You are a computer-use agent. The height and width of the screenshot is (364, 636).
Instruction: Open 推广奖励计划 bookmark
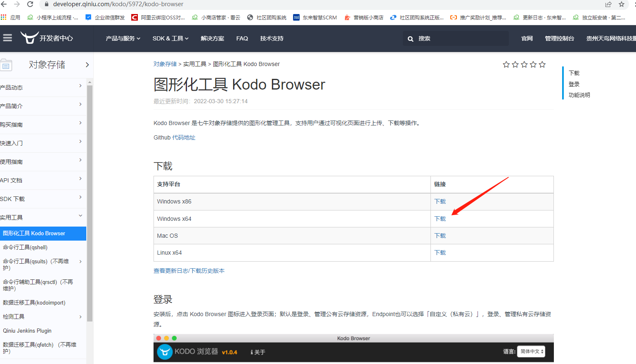click(478, 17)
